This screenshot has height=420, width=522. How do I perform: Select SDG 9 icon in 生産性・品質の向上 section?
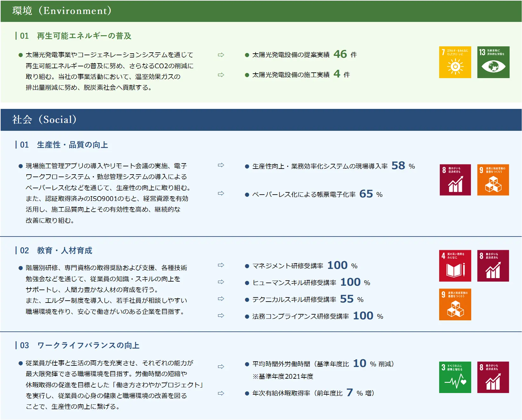(493, 180)
